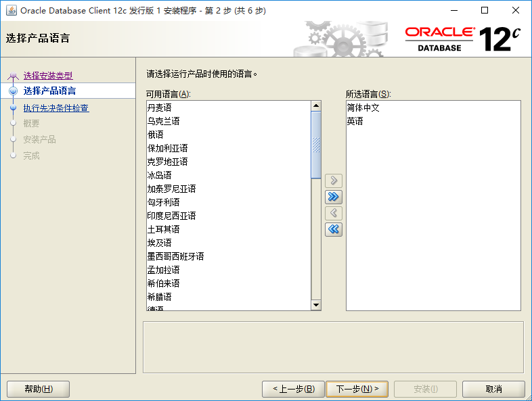Click the remove all languages double-arrow button
The height and width of the screenshot is (401, 532).
[334, 229]
